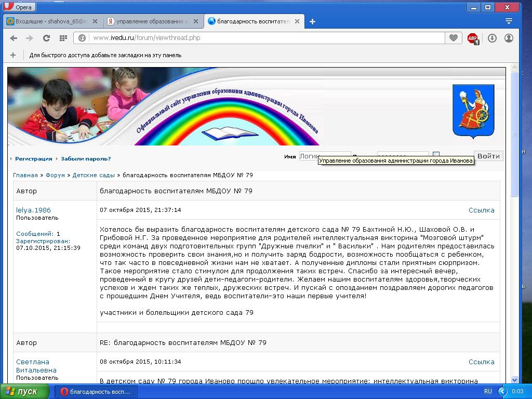Open lelya.1986 user profile link
Image resolution: width=532 pixels, height=399 pixels.
tap(33, 210)
